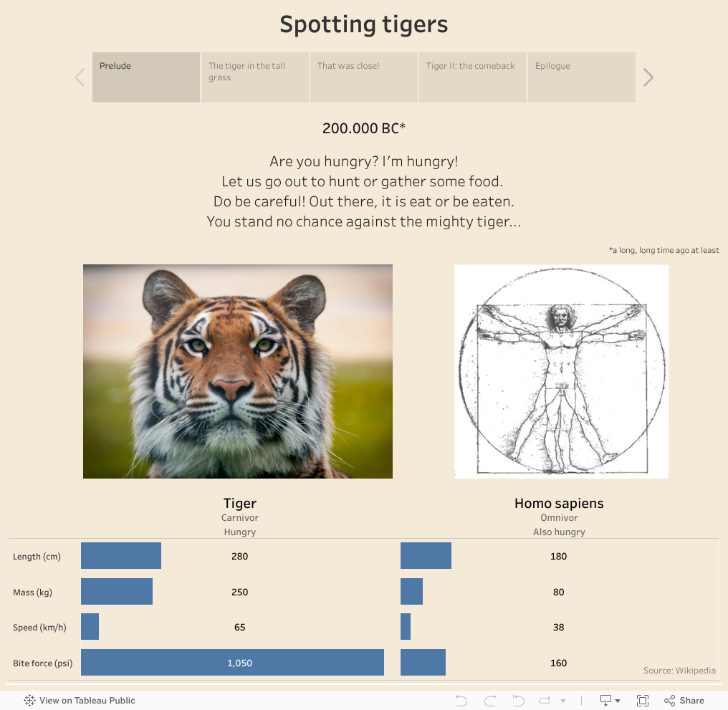Go back using the left chevron

tap(80, 77)
